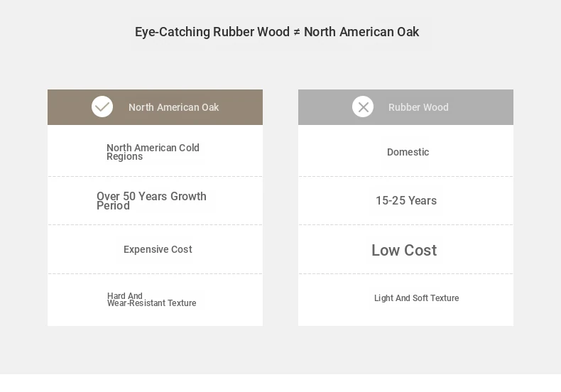The height and width of the screenshot is (392, 561).
Task: Click the dashed divider below North American Cold Regions
Action: pos(155,176)
